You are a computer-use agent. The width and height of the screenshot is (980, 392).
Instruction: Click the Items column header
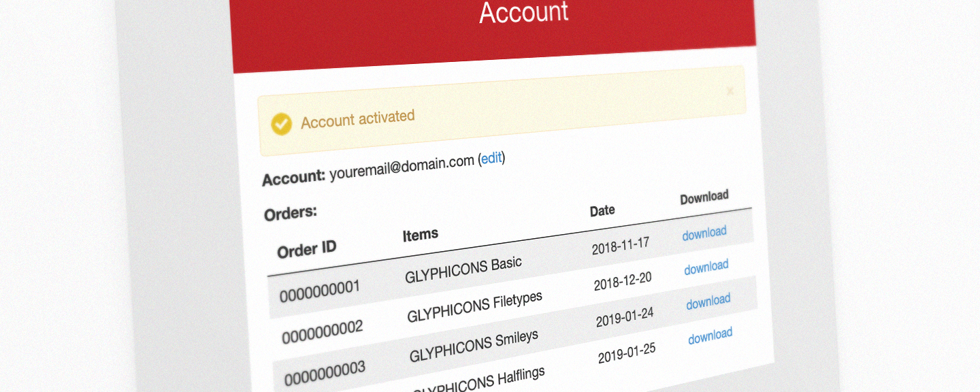421,235
